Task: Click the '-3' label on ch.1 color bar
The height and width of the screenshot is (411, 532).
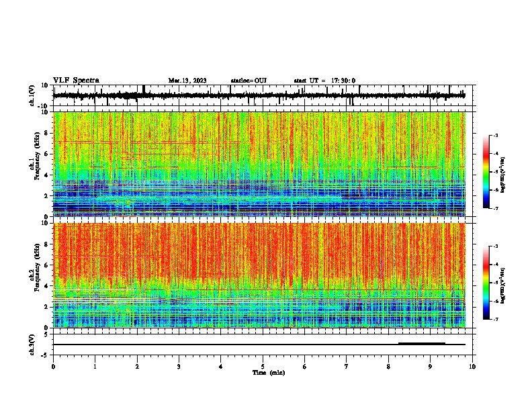Action: (x=496, y=135)
